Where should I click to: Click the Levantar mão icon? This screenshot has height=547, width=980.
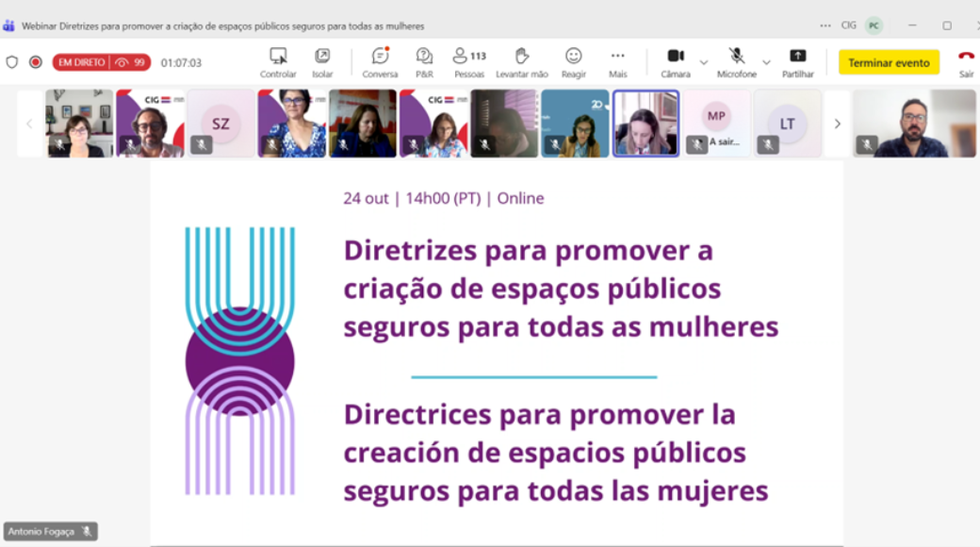point(521,57)
